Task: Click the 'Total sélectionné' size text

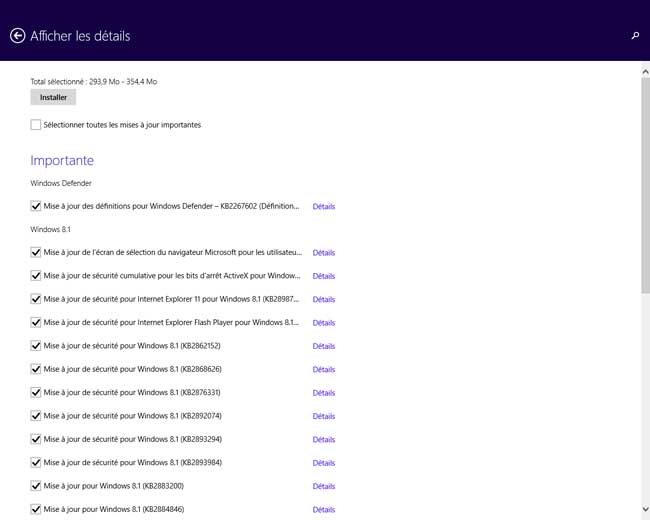Action: (94, 81)
